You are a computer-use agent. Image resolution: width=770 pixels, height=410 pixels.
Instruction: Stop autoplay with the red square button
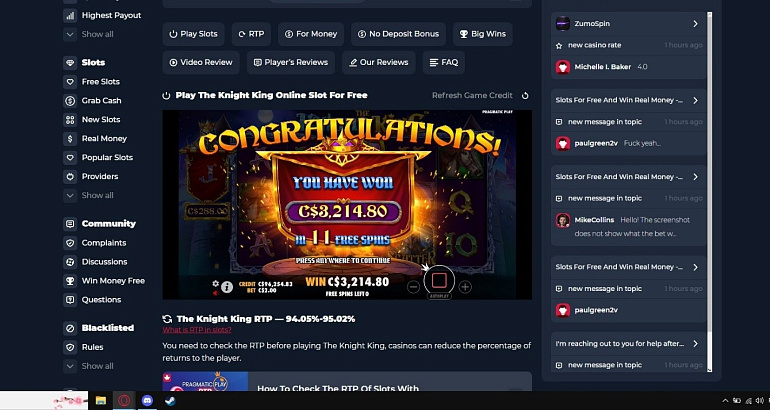[x=439, y=280]
